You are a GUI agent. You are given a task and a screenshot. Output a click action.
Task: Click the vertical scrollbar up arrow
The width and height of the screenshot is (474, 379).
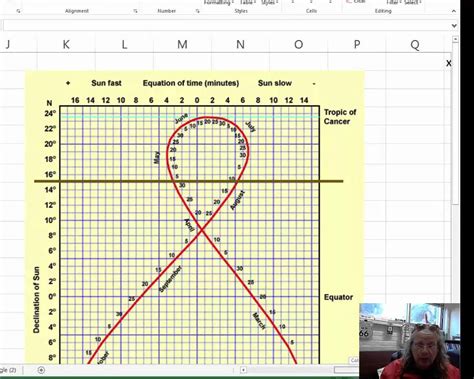(456, 39)
